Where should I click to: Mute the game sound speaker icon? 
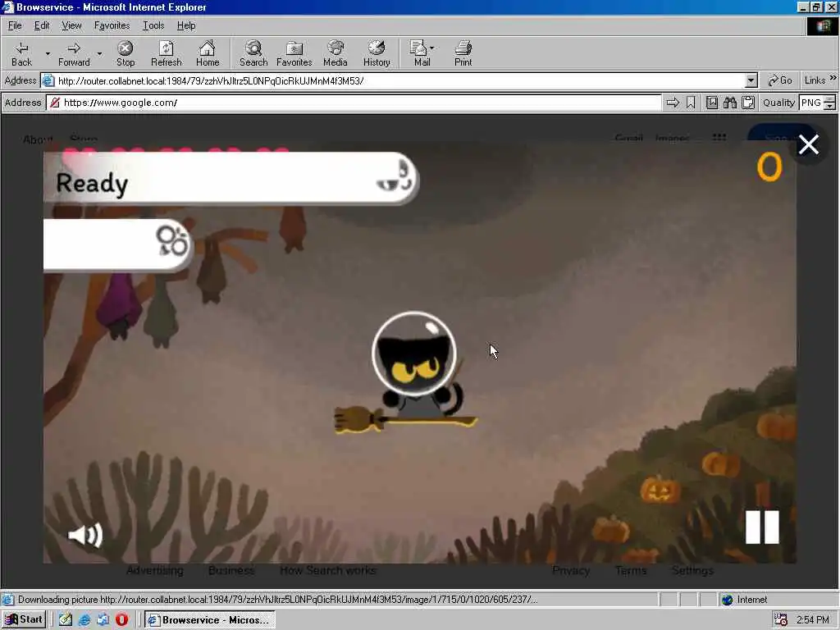coord(85,535)
